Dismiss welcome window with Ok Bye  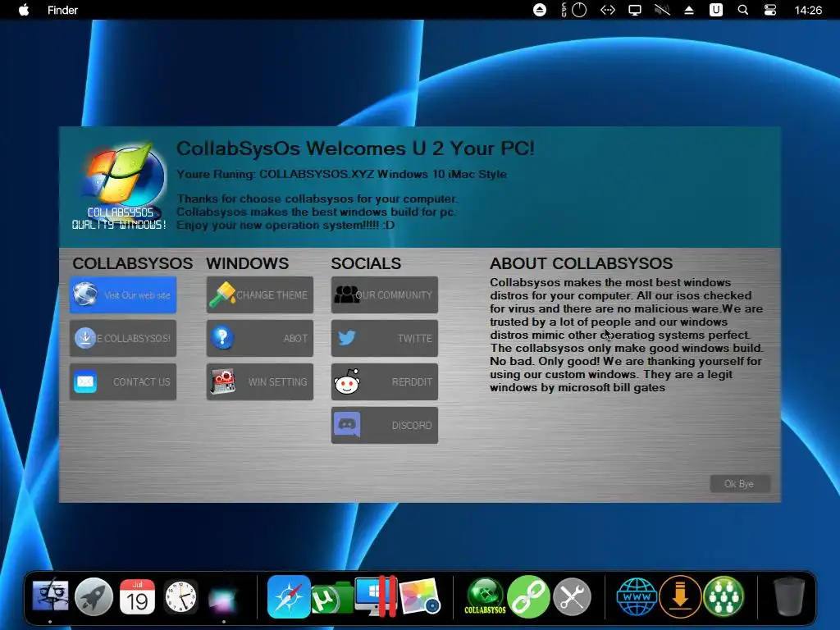740,484
